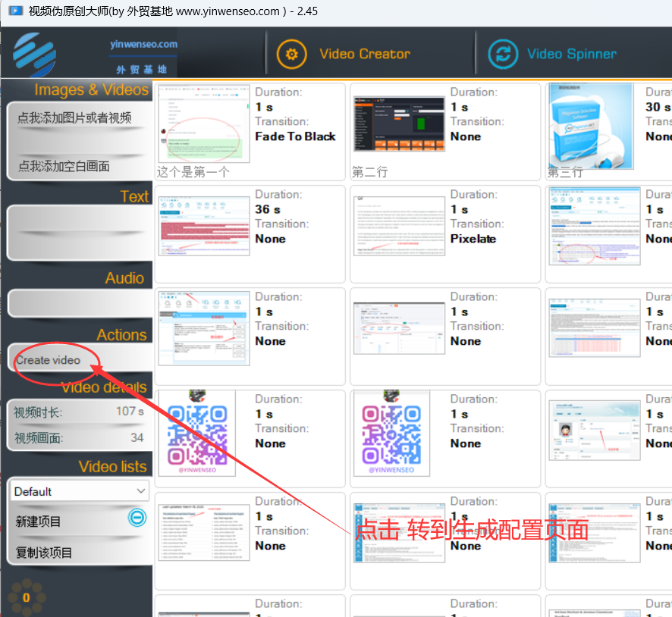Click the empty button under Audio heading
The image size is (672, 617).
click(x=79, y=303)
